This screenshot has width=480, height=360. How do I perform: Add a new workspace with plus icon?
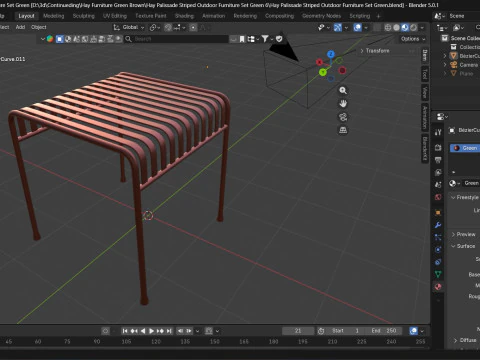[378, 16]
